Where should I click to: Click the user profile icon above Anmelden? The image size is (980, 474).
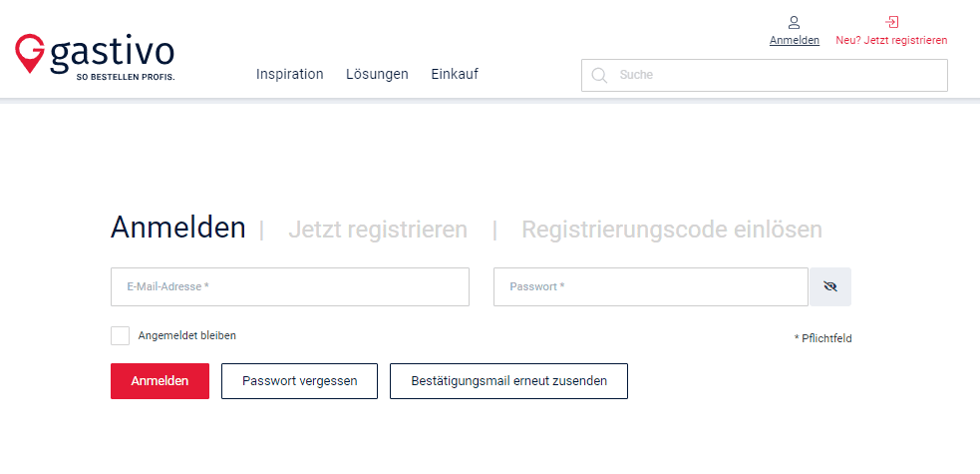pos(794,23)
